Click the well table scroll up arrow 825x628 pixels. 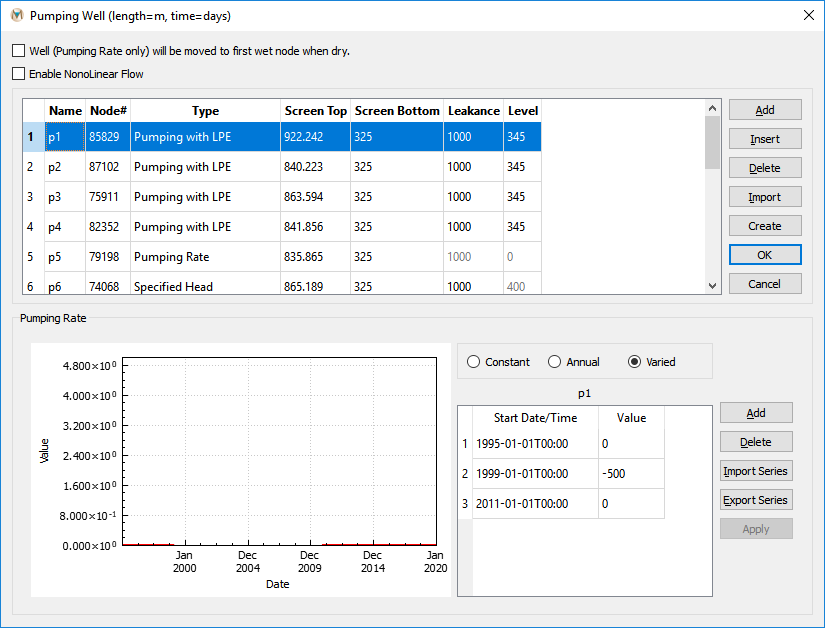click(712, 108)
